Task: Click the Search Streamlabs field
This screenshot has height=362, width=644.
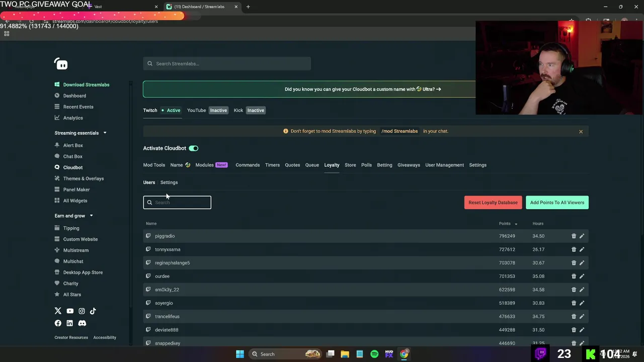Action: [227, 64]
